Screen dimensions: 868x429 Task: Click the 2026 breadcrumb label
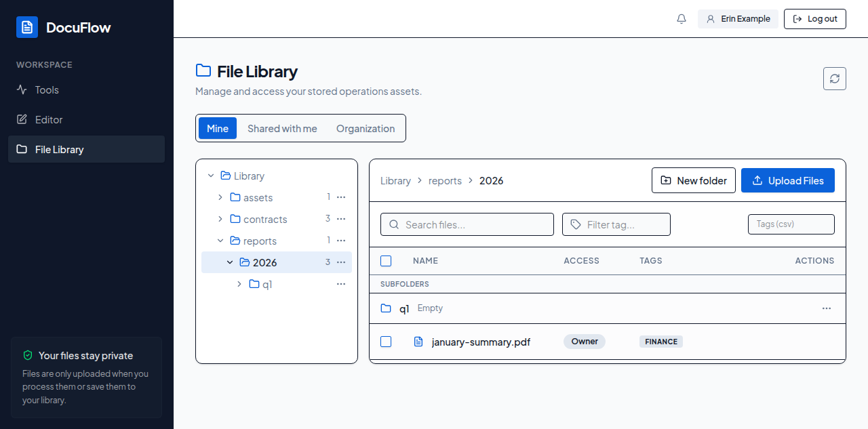point(492,180)
